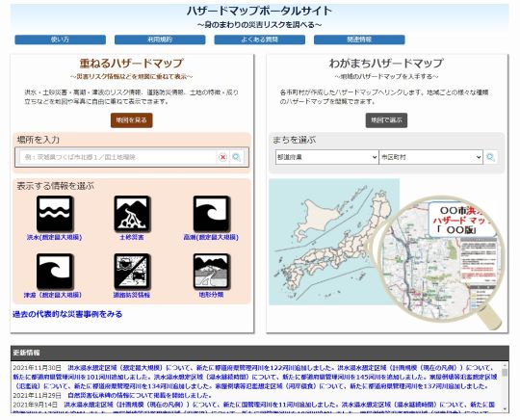Screen dimensions: 520x420
Task: Open the 道路防災情報 link text
Action: pyautogui.click(x=132, y=295)
